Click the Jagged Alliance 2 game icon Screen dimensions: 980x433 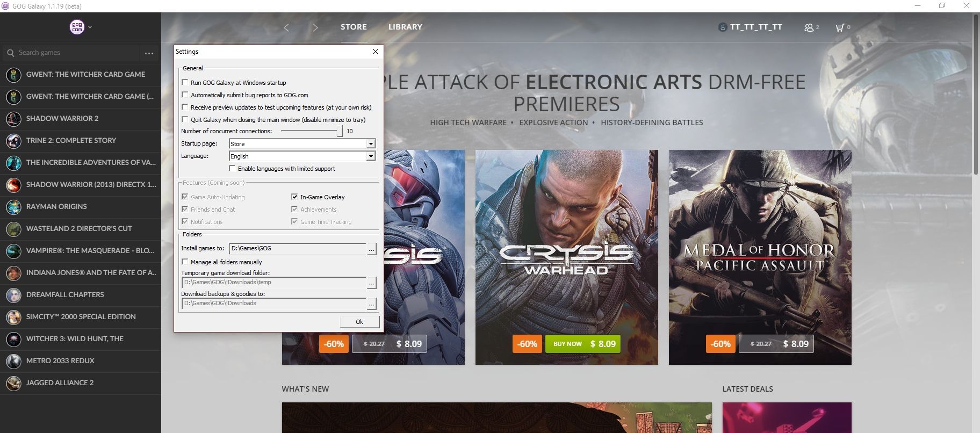pyautogui.click(x=13, y=383)
